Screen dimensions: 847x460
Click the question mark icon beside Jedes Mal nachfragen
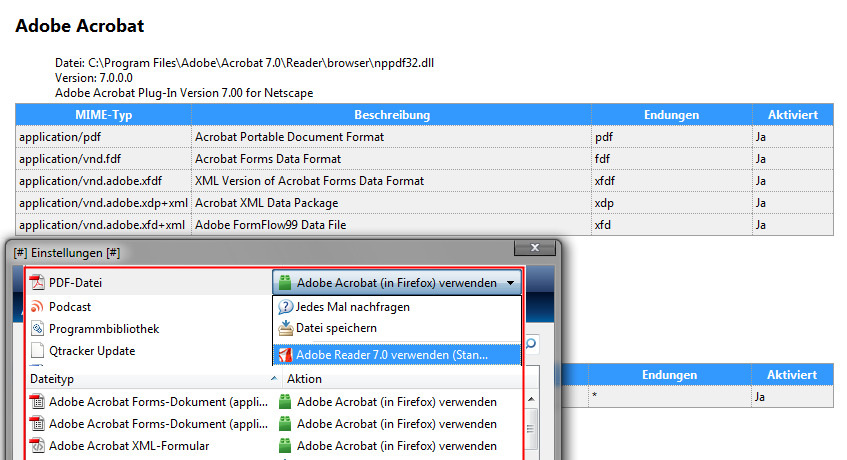[x=285, y=307]
